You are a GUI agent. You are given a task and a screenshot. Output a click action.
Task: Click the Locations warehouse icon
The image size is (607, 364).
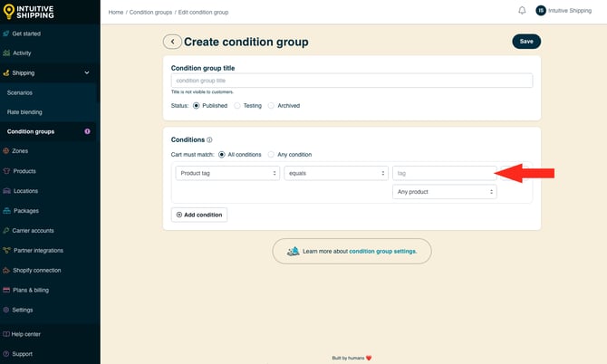(6, 191)
